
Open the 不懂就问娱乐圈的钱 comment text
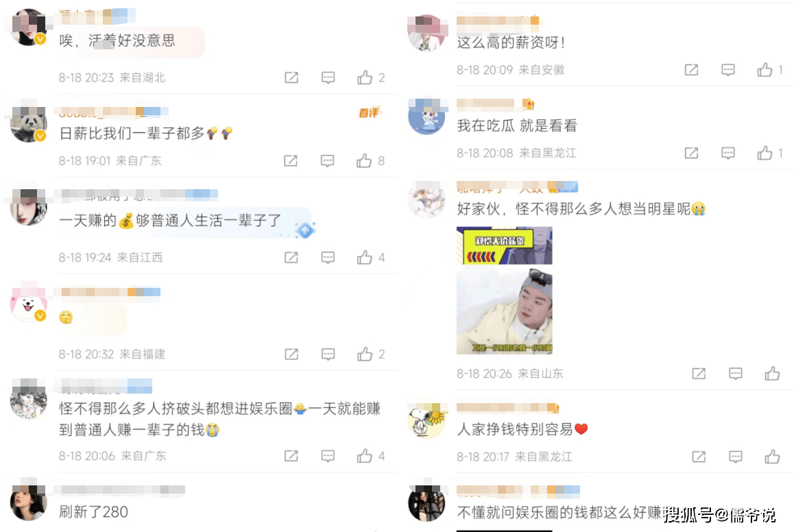click(x=559, y=512)
